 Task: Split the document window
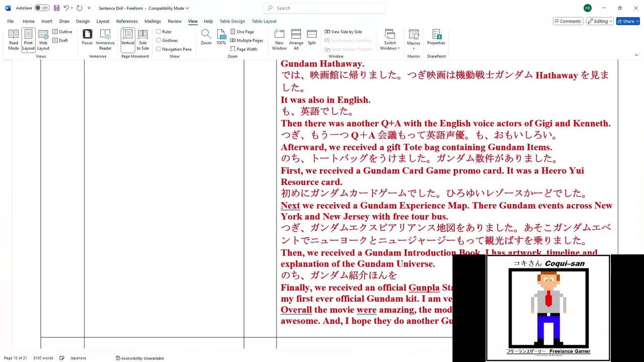click(312, 38)
